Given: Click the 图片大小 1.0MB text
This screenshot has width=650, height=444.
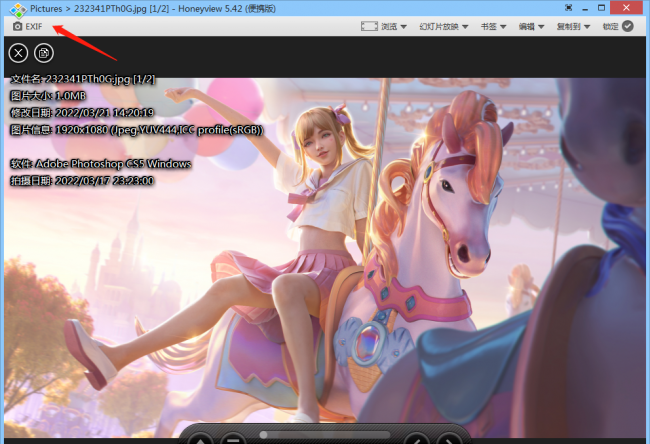Looking at the screenshot, I should 48,96.
